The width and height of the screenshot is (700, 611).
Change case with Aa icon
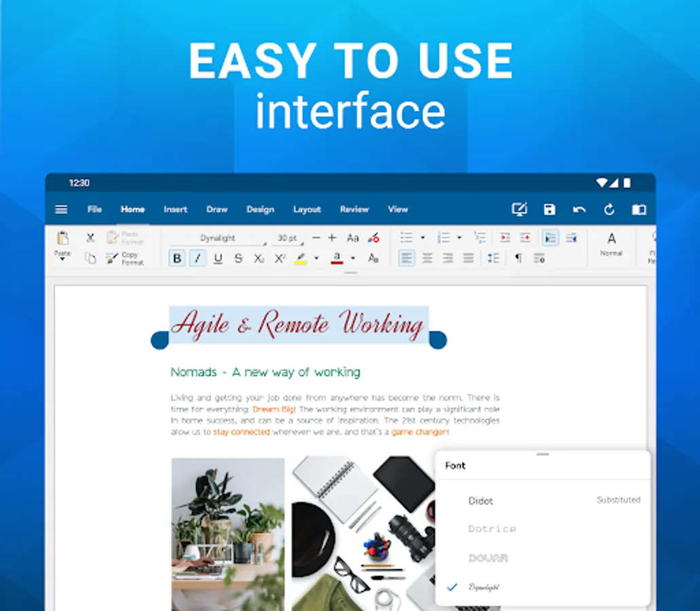[353, 238]
